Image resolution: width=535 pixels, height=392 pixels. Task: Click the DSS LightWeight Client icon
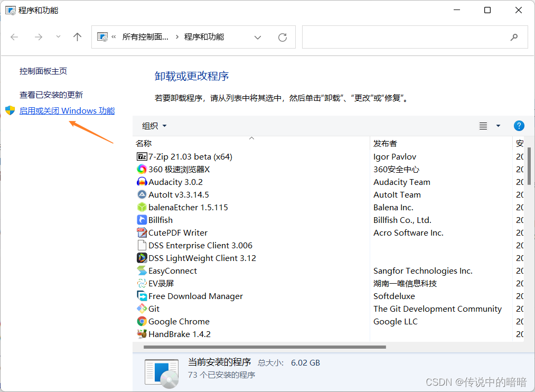[142, 258]
